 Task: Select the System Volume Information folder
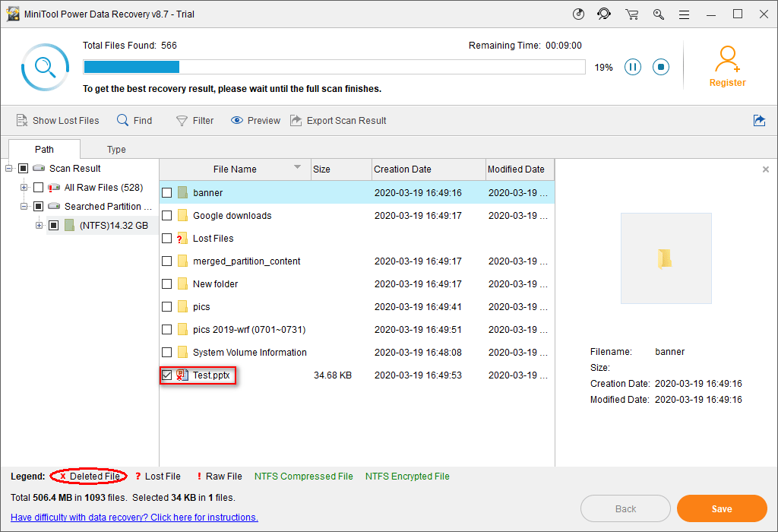click(x=357, y=353)
